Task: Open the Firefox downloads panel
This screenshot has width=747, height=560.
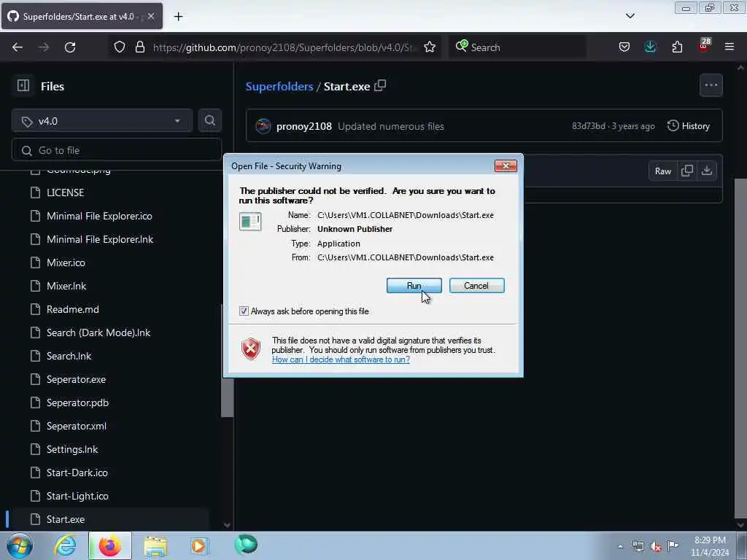Action: point(650,47)
